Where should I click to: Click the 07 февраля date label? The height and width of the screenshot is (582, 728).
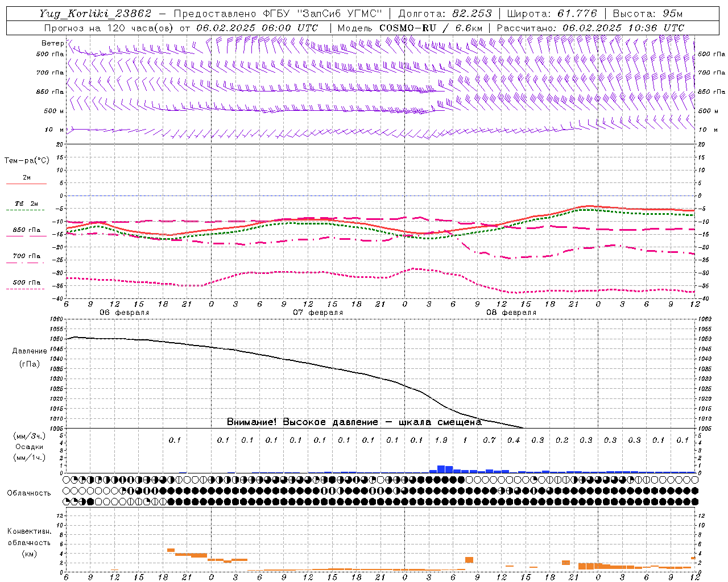(x=318, y=313)
